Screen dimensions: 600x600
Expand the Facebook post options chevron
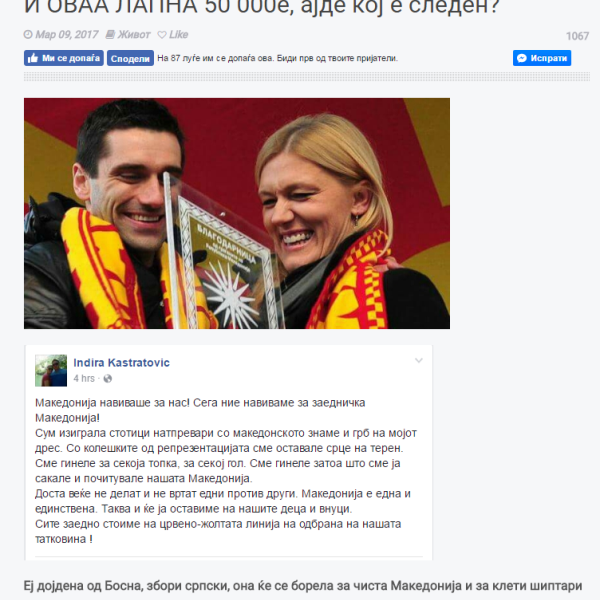[419, 360]
